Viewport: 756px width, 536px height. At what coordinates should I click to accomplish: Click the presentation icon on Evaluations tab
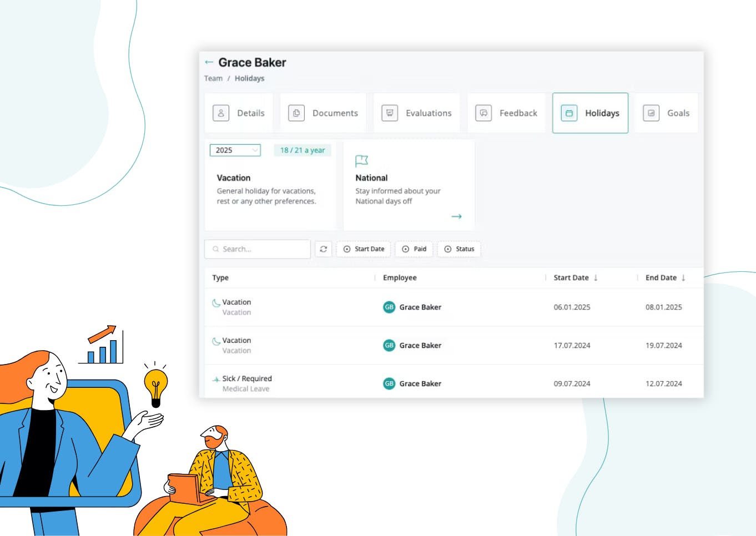pyautogui.click(x=390, y=113)
